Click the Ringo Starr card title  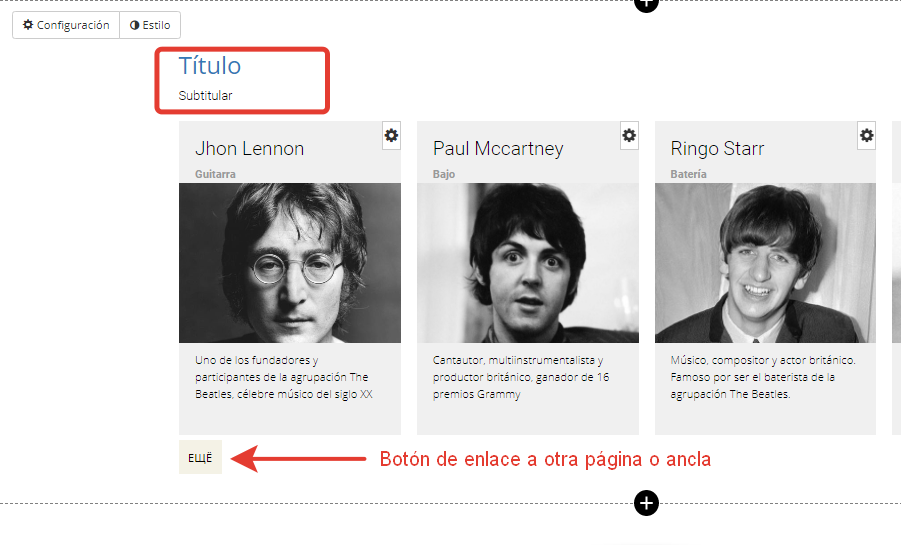pos(717,149)
